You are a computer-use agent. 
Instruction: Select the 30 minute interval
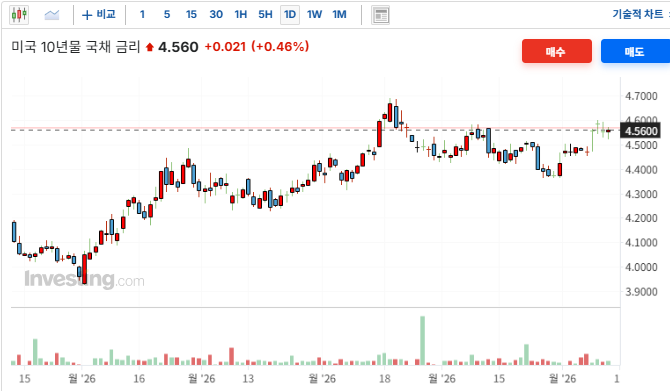(216, 15)
